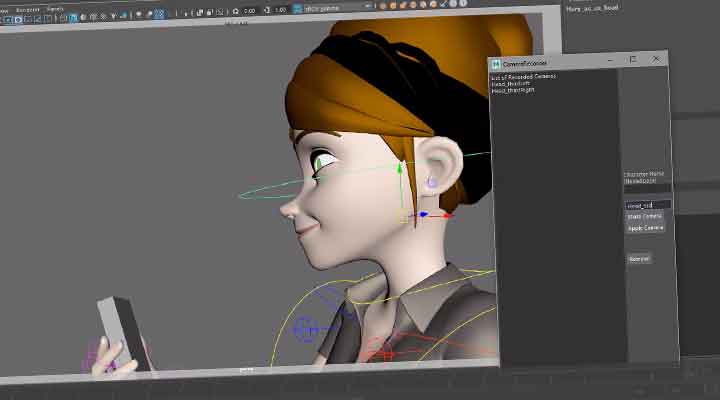Select the yellow center manipulator handle
Viewport: 720px width, 400px height.
tap(403, 214)
